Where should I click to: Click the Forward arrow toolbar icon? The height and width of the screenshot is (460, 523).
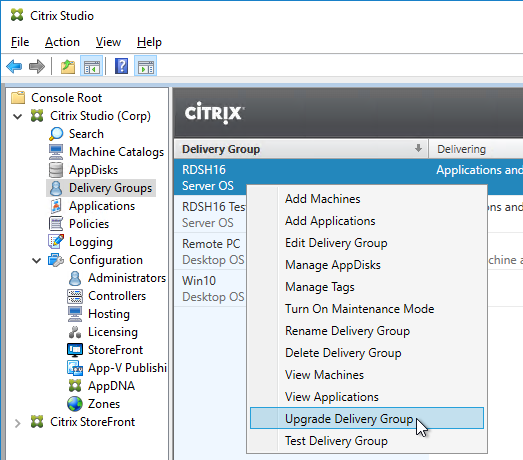[37, 66]
